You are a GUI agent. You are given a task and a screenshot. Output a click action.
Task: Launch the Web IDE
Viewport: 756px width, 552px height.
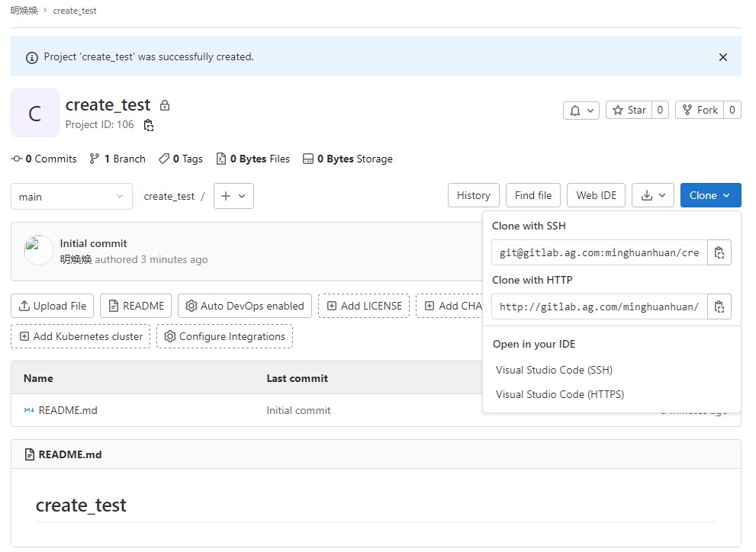coord(596,196)
